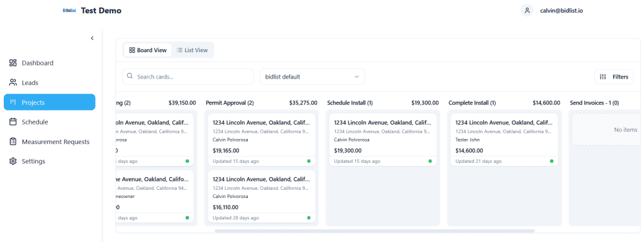The height and width of the screenshot is (242, 644).
Task: Click the horizontal board scrollbar
Action: tap(375, 231)
